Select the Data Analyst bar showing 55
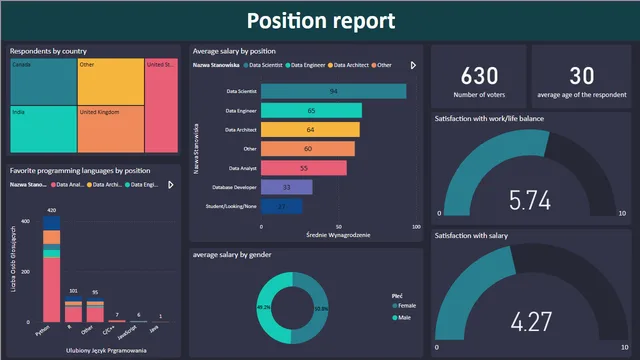The width and height of the screenshot is (640, 360). (304, 168)
